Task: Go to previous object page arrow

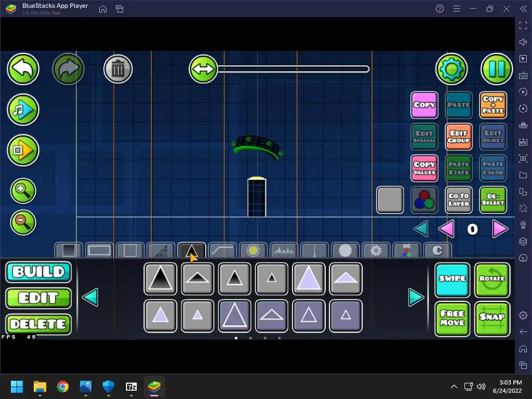Action: [x=90, y=298]
